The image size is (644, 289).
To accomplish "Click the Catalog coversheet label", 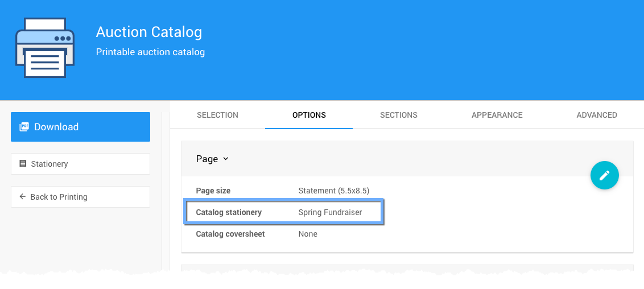I will [230, 234].
